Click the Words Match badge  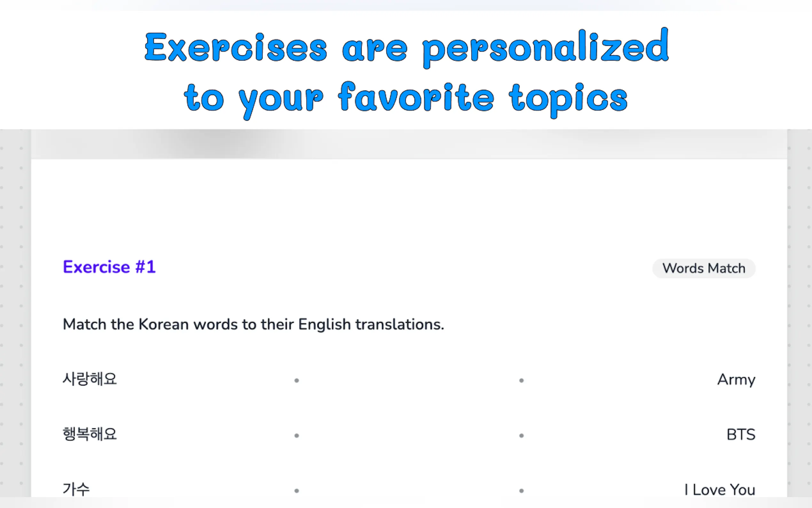click(704, 268)
